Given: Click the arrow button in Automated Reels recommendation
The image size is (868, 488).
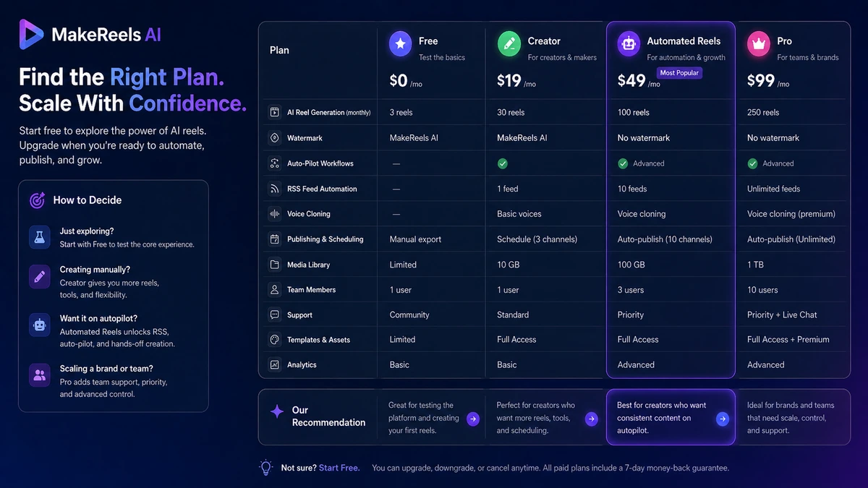Looking at the screenshot, I should [x=722, y=419].
